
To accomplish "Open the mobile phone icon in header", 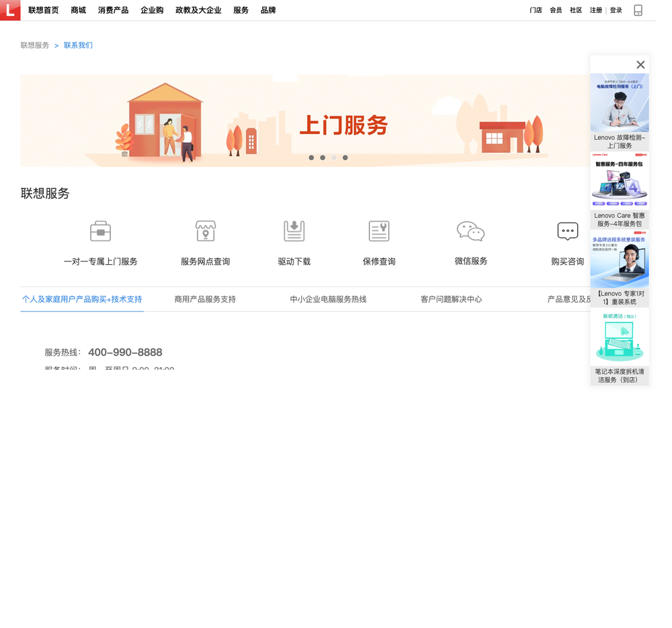I will point(638,10).
